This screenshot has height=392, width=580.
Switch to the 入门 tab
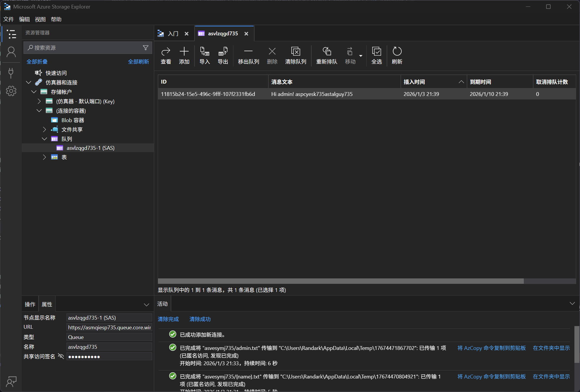point(173,34)
